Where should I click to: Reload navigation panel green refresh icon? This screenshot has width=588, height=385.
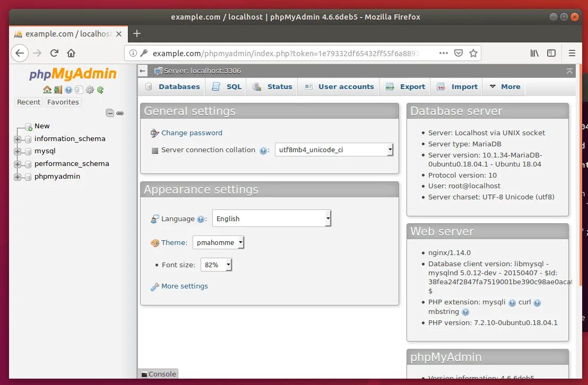[100, 90]
